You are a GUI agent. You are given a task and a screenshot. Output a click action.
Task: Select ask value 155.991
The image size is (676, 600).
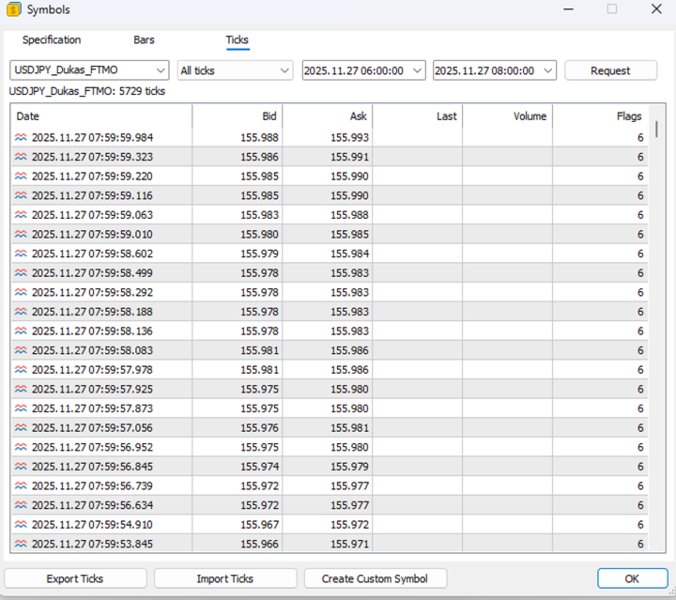point(350,157)
